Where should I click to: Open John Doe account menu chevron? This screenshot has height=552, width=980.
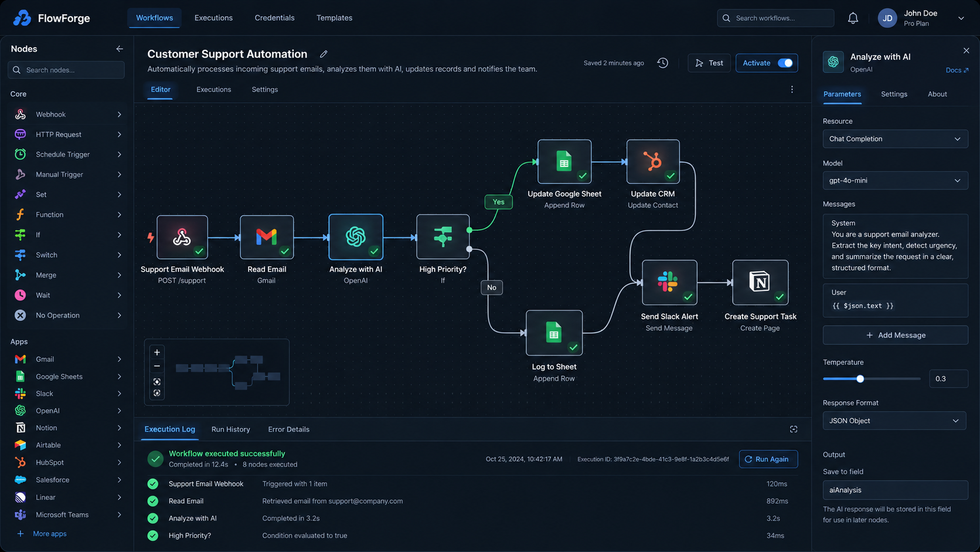point(961,18)
